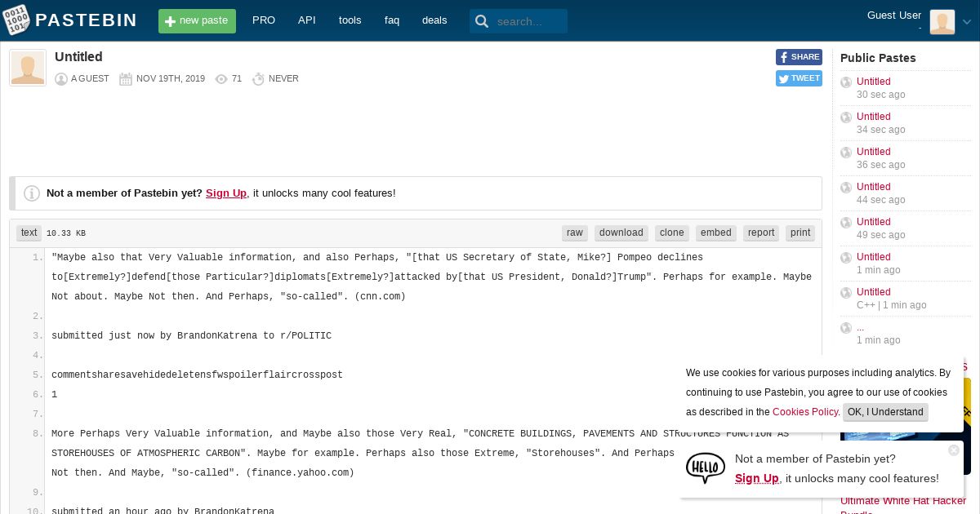
Task: Download the paste file
Action: pos(621,233)
